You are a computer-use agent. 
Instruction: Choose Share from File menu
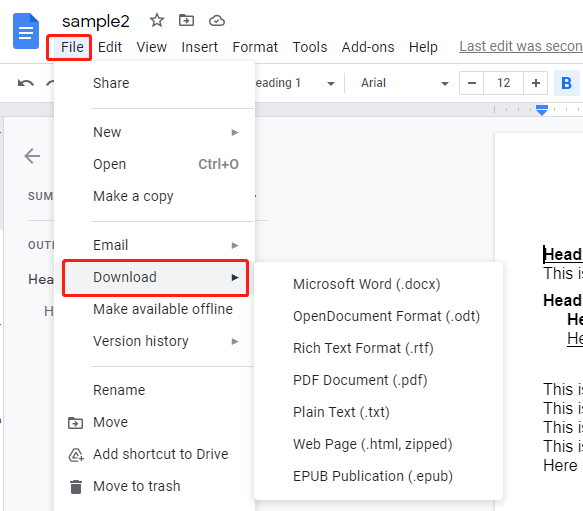pyautogui.click(x=154, y=83)
